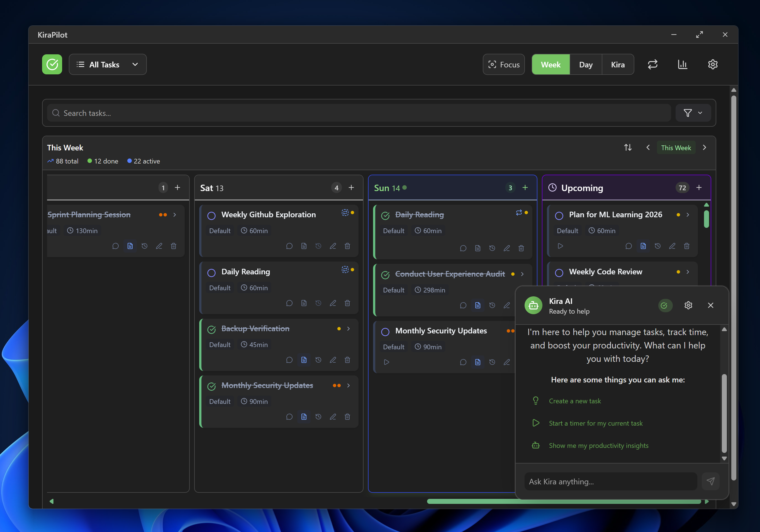Click the Focus button

point(503,65)
